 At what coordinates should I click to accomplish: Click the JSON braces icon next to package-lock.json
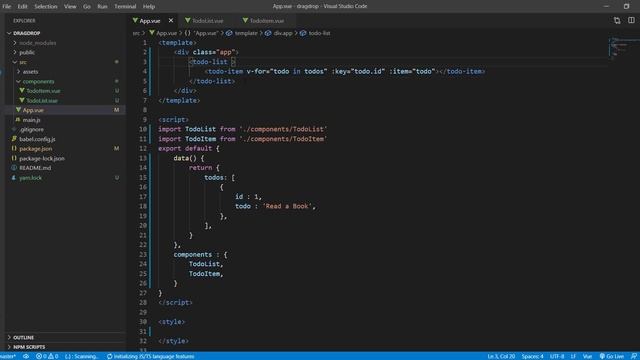14,158
